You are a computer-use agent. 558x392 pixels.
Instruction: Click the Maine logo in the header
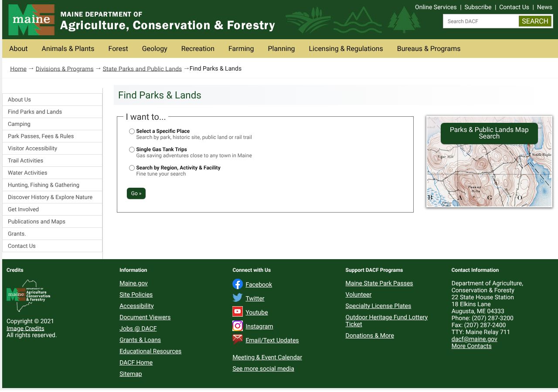coord(31,20)
